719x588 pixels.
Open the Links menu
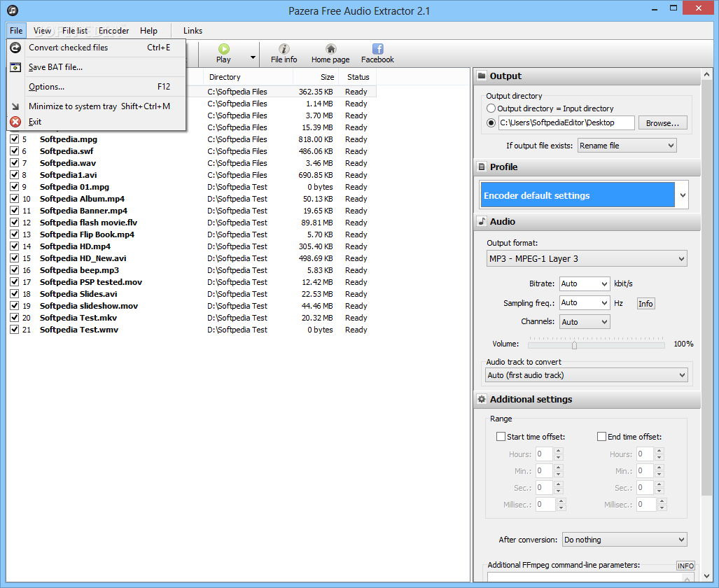click(193, 31)
